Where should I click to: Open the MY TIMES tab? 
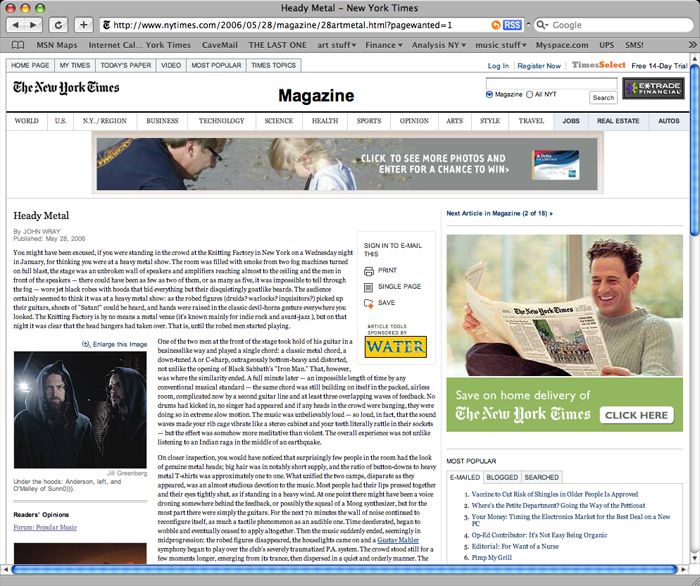pos(75,65)
